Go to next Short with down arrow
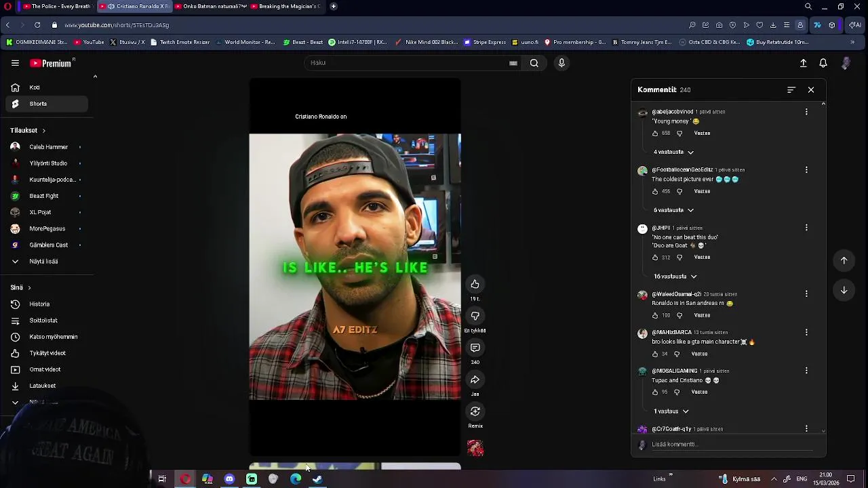 pyautogui.click(x=844, y=290)
